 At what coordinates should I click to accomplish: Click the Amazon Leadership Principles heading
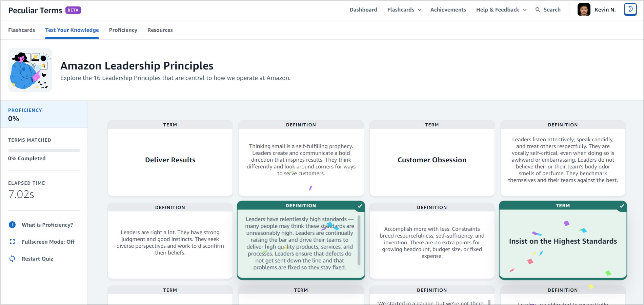(x=137, y=66)
